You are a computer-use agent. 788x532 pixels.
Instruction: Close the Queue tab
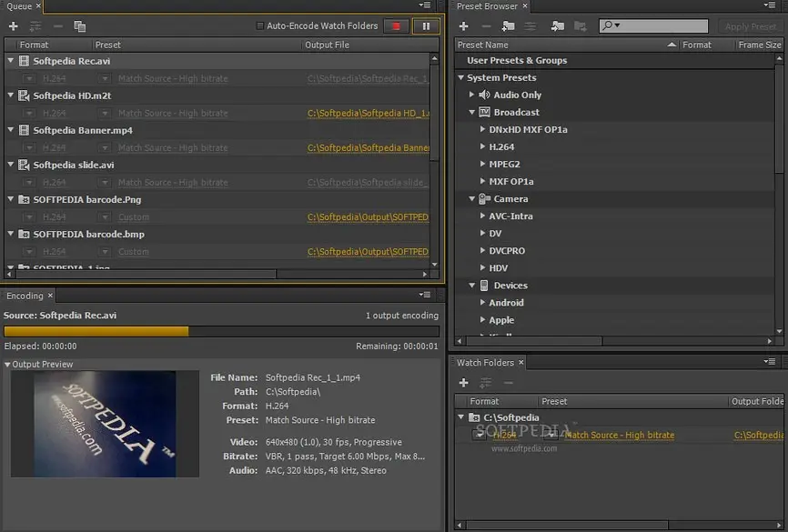coord(39,6)
